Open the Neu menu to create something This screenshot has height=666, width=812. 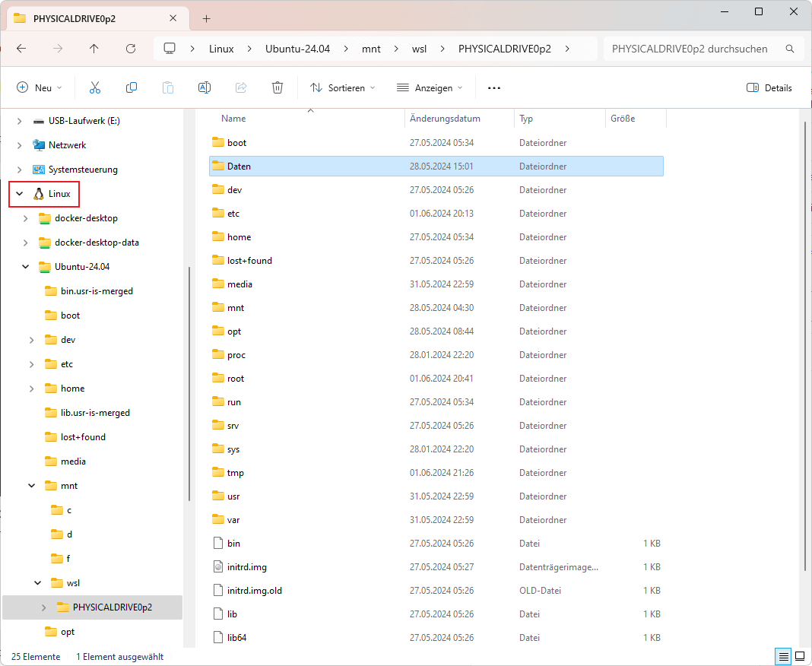coord(39,87)
